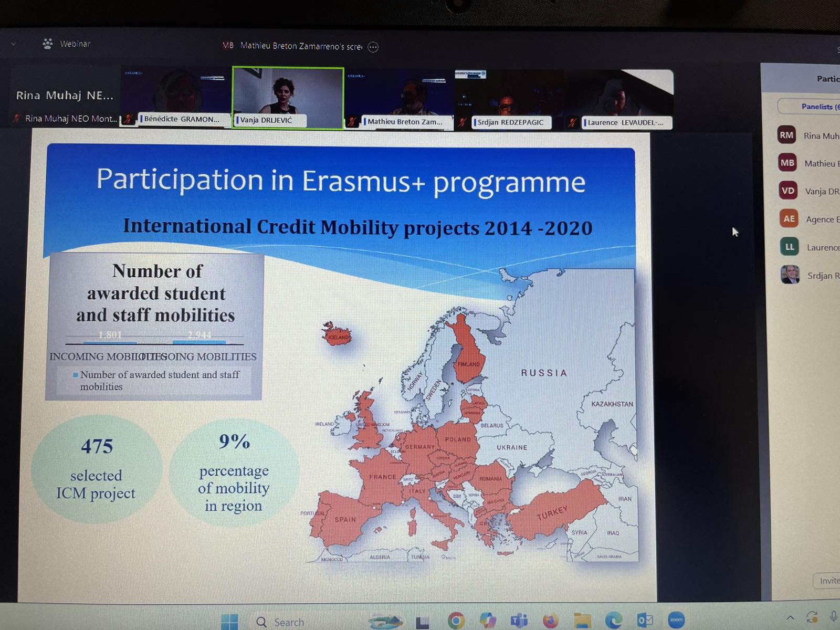This screenshot has height=630, width=840.
Task: Click the AE avatar for Agence
Action: (789, 218)
